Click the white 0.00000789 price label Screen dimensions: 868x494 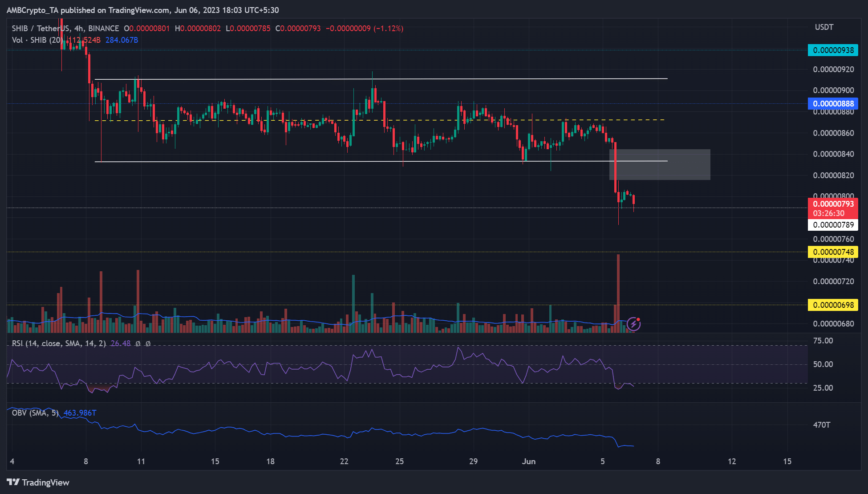833,225
